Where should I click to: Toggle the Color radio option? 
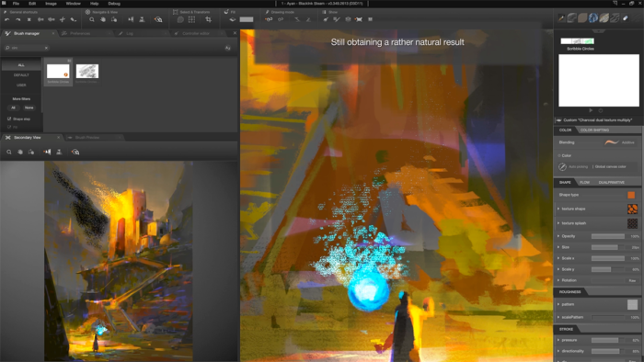559,155
